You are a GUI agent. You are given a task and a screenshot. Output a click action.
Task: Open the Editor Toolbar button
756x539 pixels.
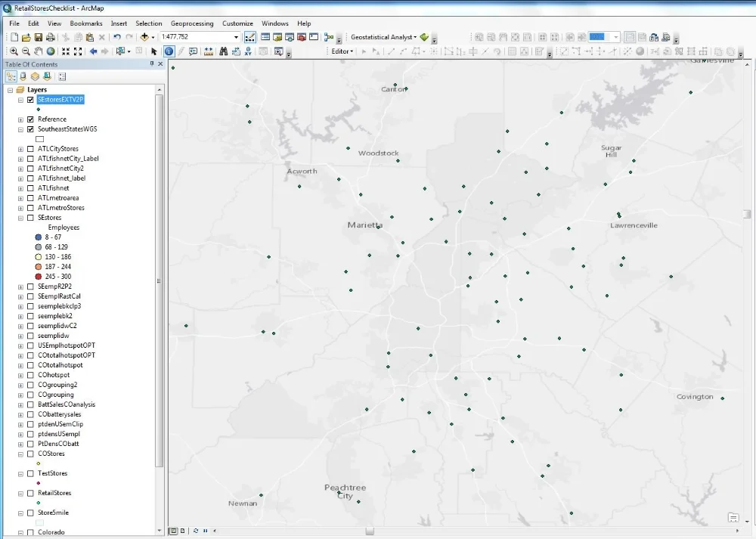(249, 37)
